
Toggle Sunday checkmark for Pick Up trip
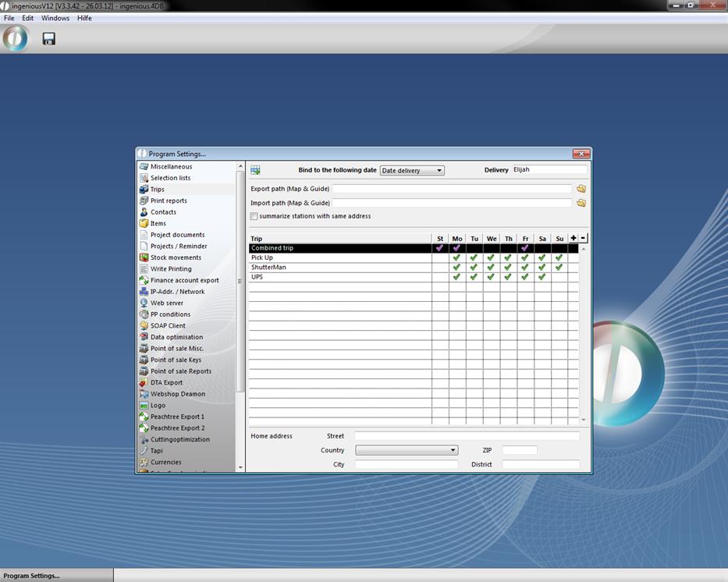pos(559,257)
